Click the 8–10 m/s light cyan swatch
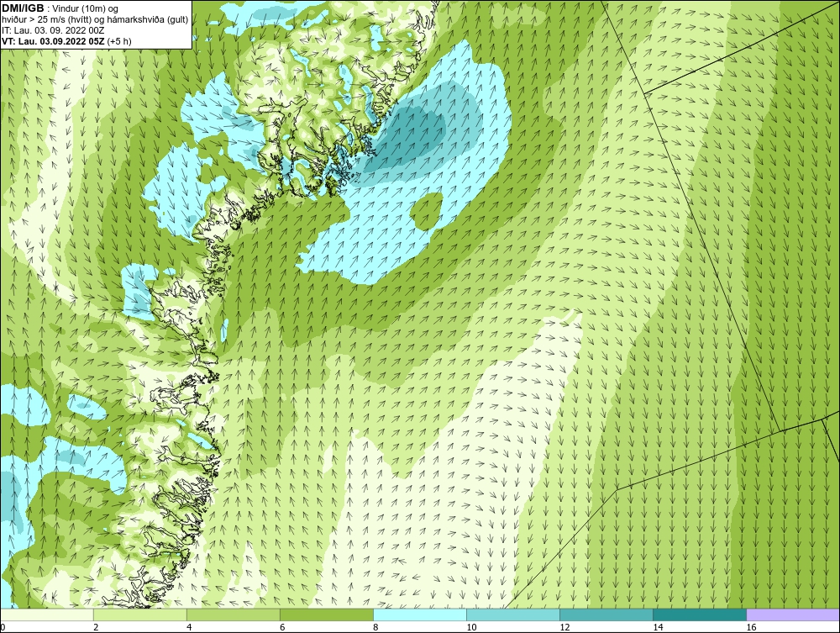This screenshot has height=633, width=840. pos(420,615)
